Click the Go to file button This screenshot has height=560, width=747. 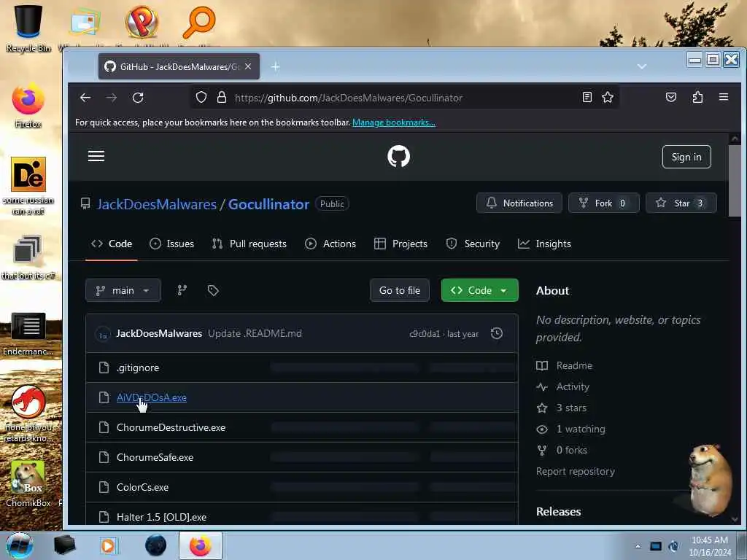click(x=400, y=290)
